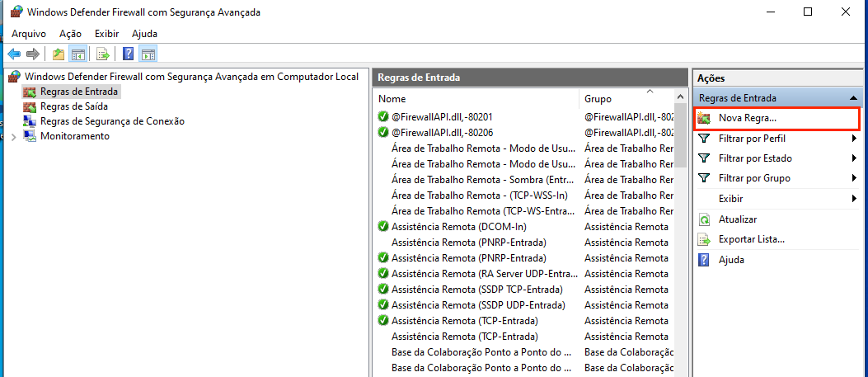Toggle the Action pane toolbar icon
Viewport: 868px width, 377px height.
[x=148, y=54]
